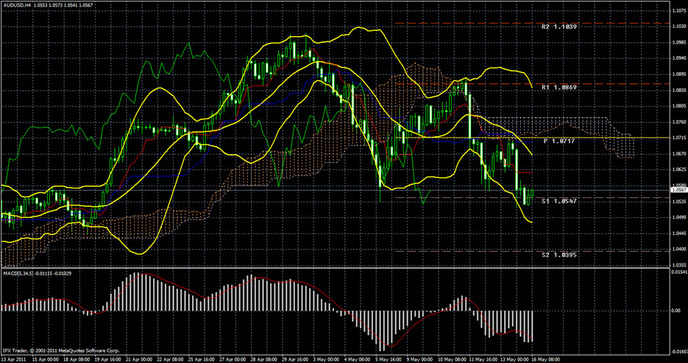The height and width of the screenshot is (363, 688).
Task: Select the 1.0715 price axis label
Action: (x=678, y=138)
